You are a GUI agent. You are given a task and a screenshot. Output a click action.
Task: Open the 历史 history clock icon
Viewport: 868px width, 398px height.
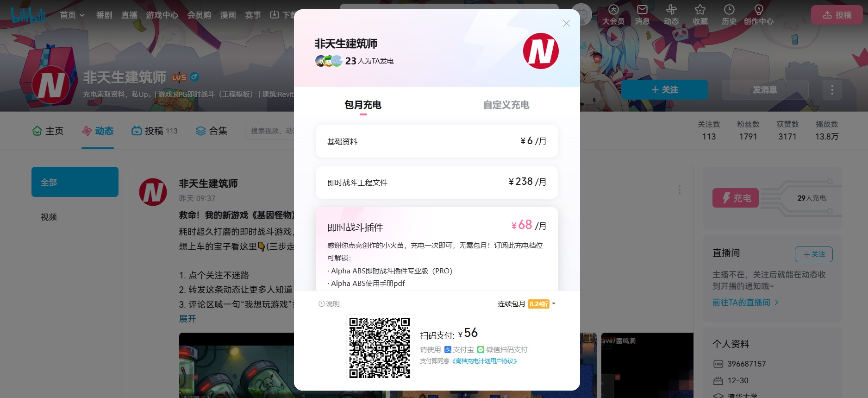pyautogui.click(x=729, y=15)
